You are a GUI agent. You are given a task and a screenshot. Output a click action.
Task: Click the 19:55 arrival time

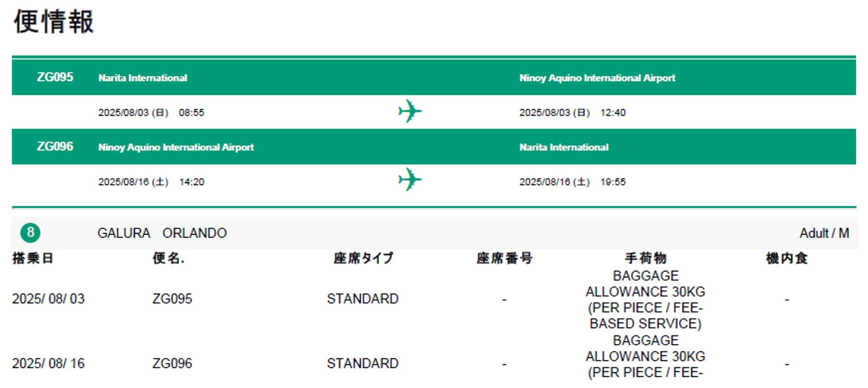[x=613, y=182]
